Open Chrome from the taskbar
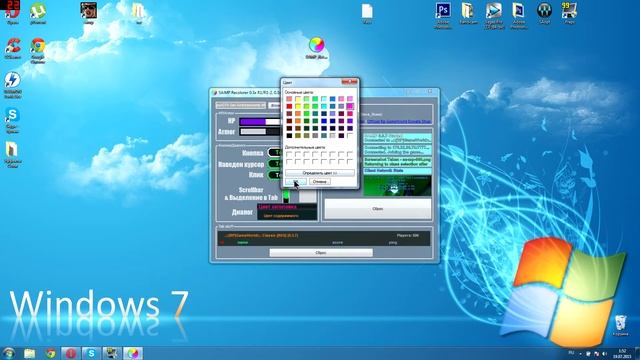The width and height of the screenshot is (640, 360). [51, 353]
